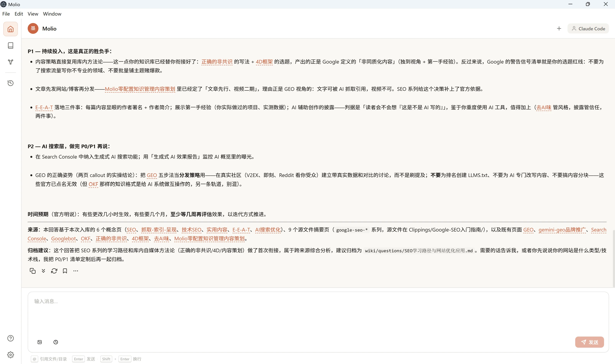Open the GEO link in P2 section
The image size is (615, 364).
pos(152,175)
